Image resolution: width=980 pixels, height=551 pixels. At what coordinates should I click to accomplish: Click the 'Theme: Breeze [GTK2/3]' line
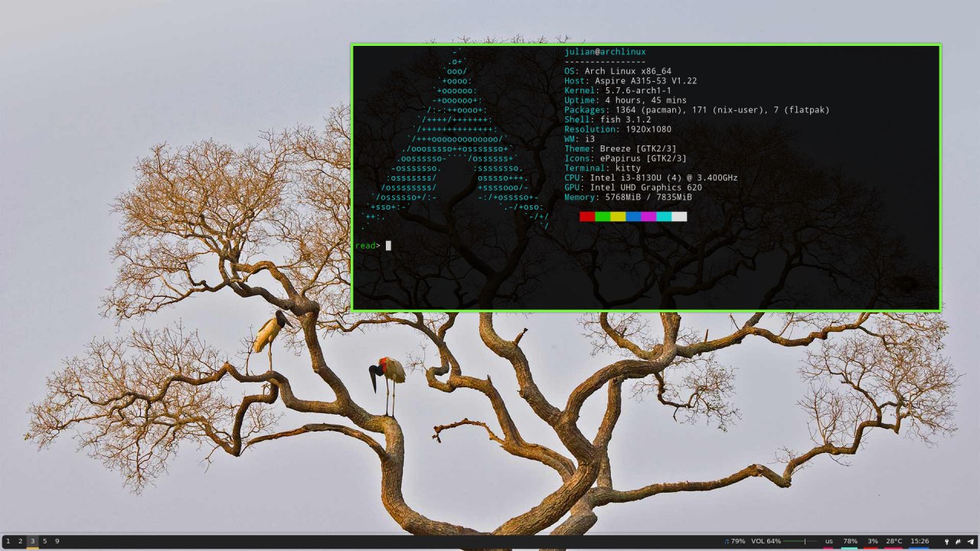coord(620,148)
